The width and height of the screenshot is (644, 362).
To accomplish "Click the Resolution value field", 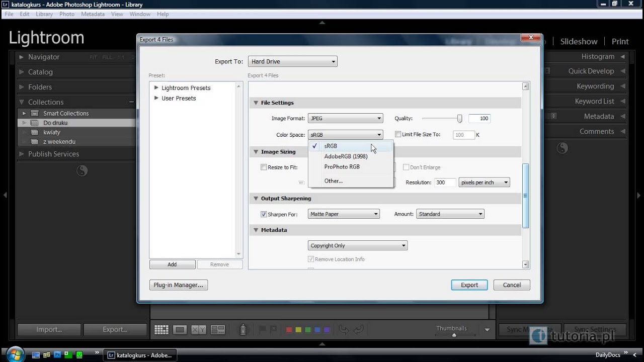I will click(x=445, y=183).
